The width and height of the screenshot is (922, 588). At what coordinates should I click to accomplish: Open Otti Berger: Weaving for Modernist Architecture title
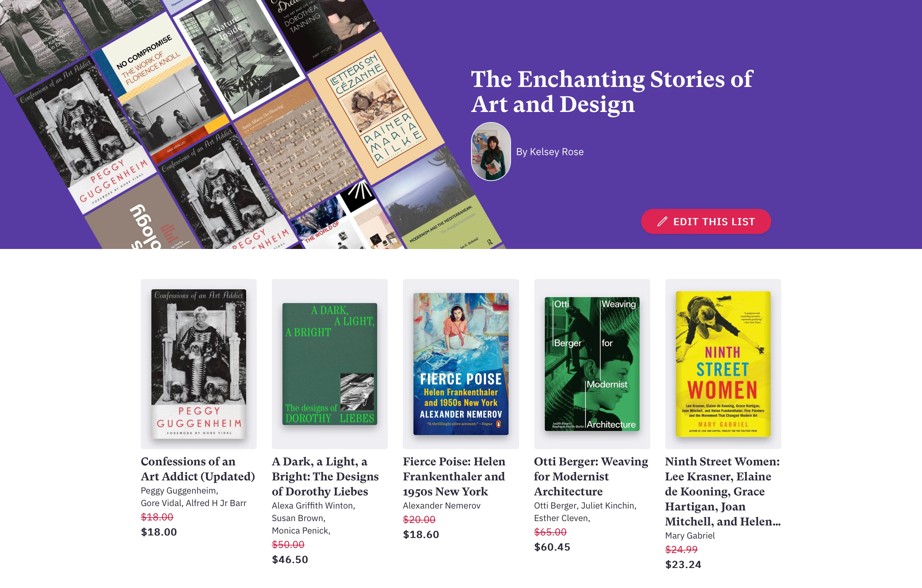591,477
